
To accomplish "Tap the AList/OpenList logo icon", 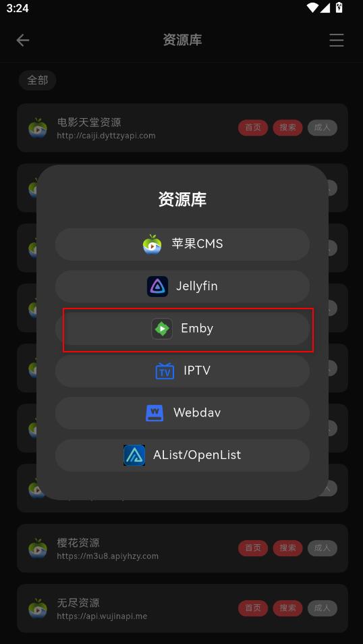I will 134,455.
